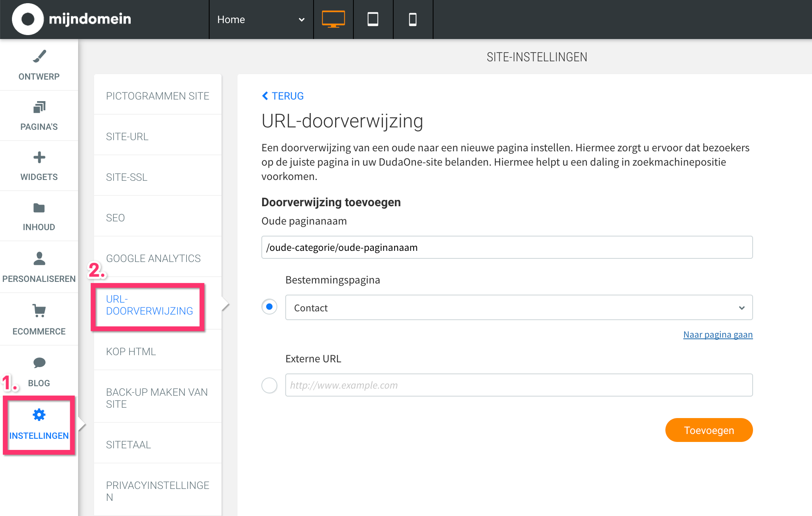Follow the Naar pagina gaan link
Screen dimensions: 812x516
pyautogui.click(x=718, y=334)
